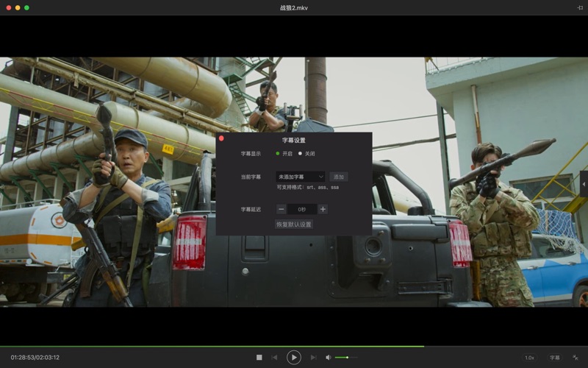Viewport: 588px width, 368px height.
Task: Seek in the green progress bar
Action: [294, 346]
